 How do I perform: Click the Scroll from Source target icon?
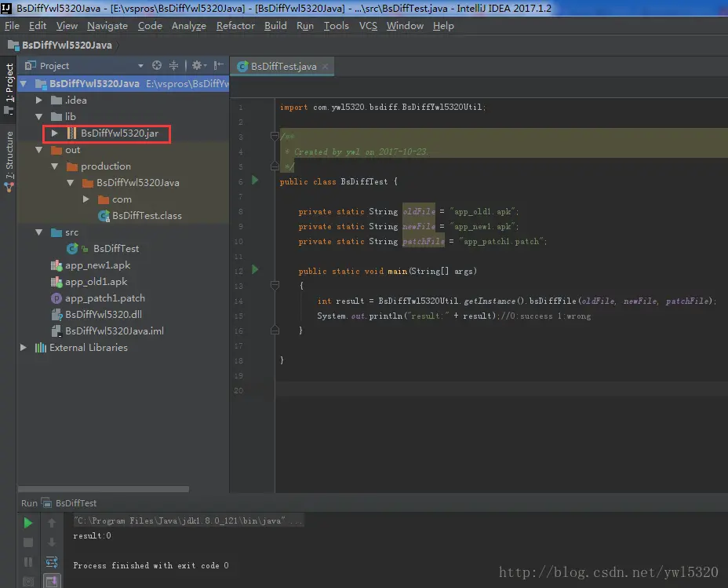tap(157, 66)
